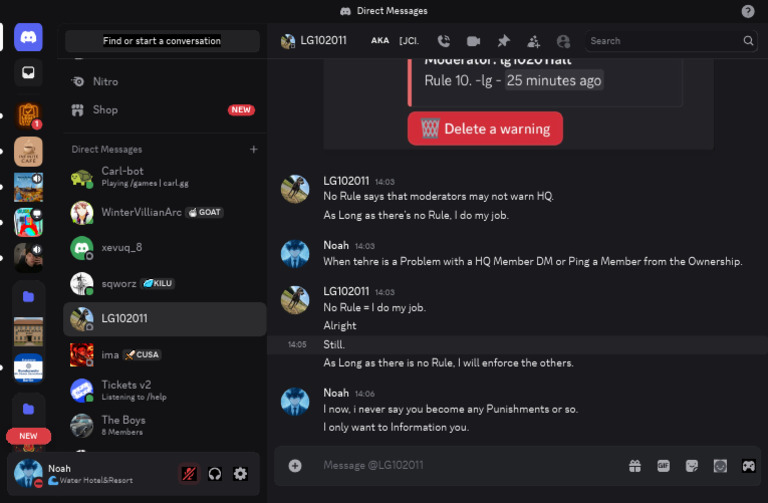
Task: Open the emoji picker
Action: pyautogui.click(x=720, y=466)
